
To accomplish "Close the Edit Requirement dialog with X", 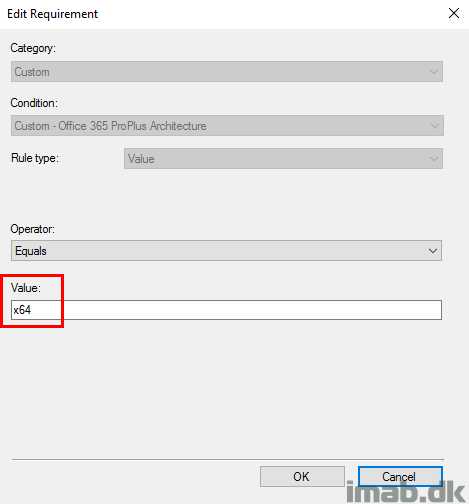I will [454, 13].
